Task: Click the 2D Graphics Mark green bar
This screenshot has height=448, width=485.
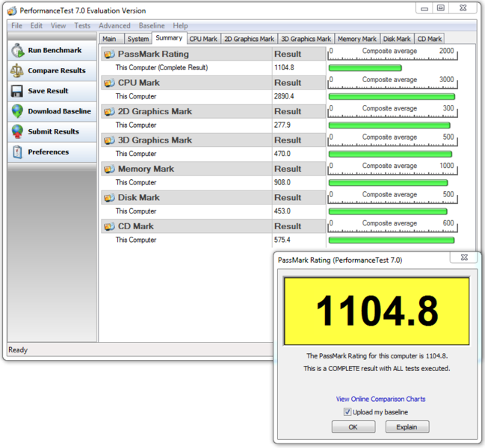Action: click(x=389, y=125)
